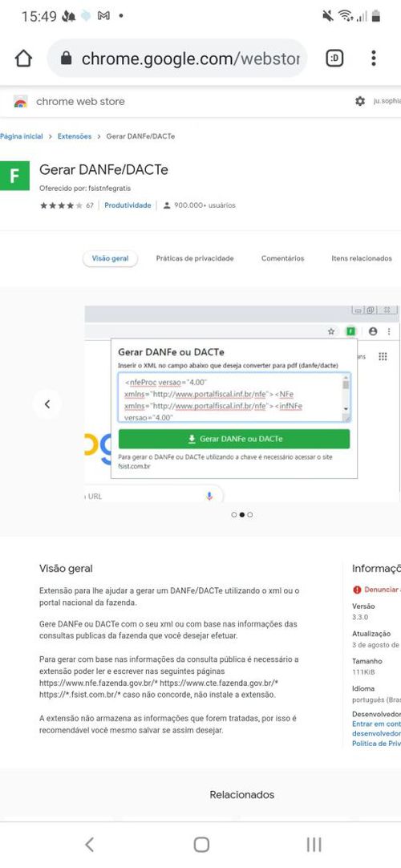This screenshot has height=868, width=401.
Task: Open Chrome three-dot menu
Action: pyautogui.click(x=374, y=58)
